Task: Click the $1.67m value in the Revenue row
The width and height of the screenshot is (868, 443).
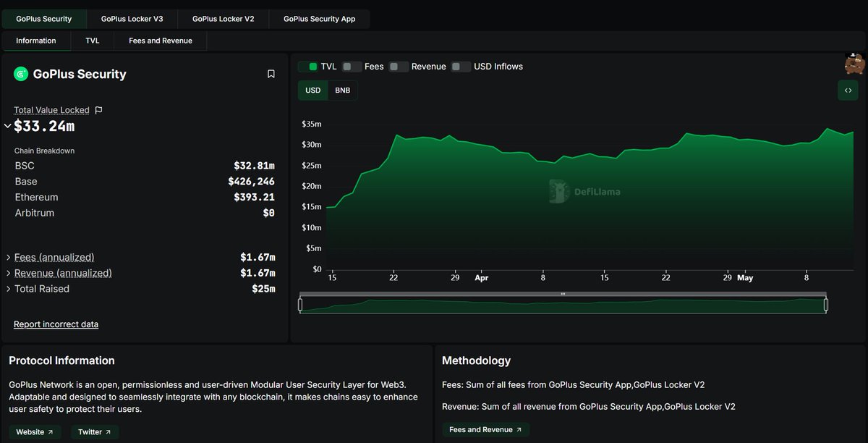Action: coord(258,273)
